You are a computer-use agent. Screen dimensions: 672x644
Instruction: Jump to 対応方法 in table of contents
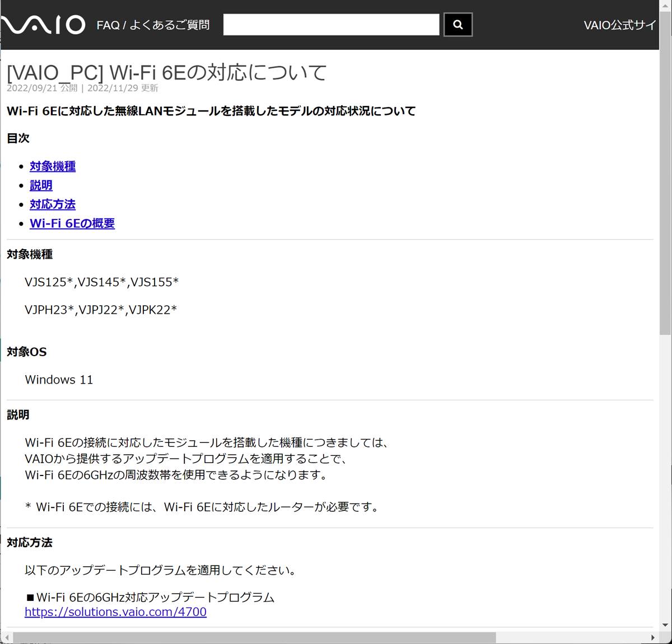53,204
